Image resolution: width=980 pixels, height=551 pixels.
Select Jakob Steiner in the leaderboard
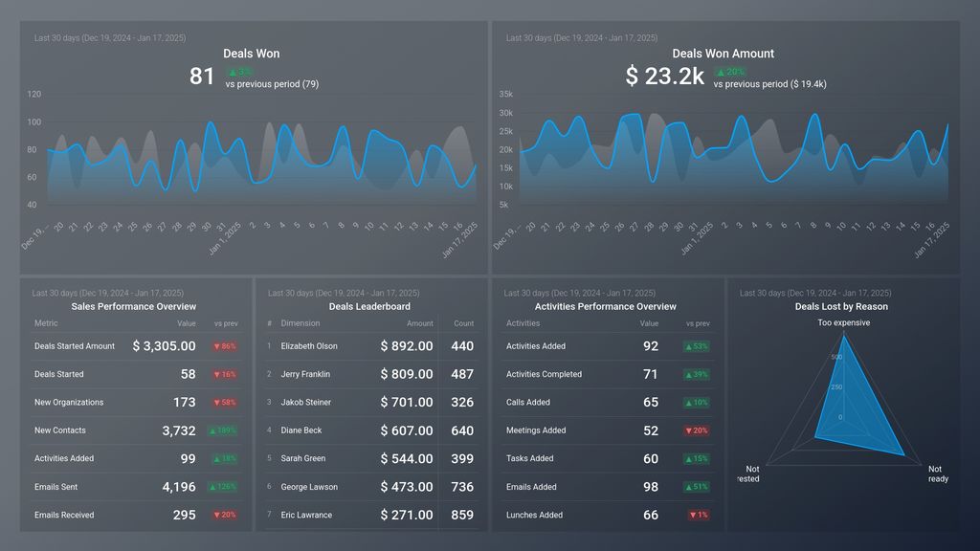point(305,403)
